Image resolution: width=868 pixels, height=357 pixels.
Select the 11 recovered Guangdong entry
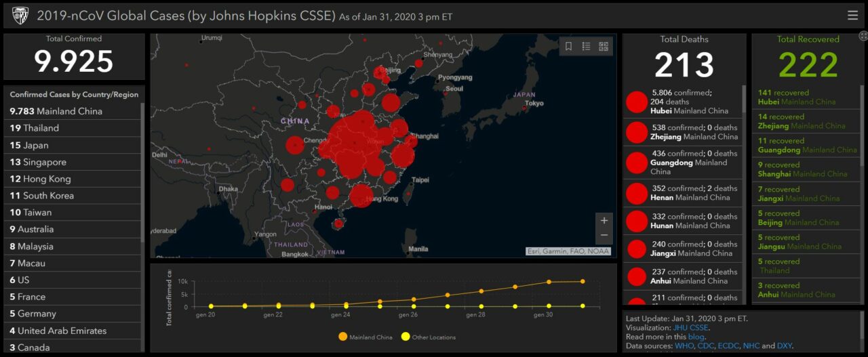[x=806, y=146]
